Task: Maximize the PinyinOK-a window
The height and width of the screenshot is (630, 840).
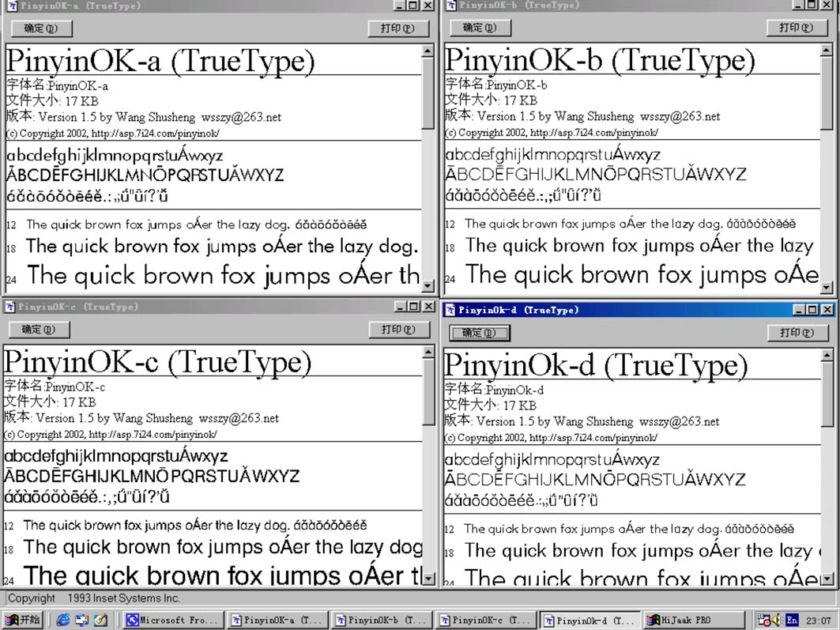Action: (413, 6)
